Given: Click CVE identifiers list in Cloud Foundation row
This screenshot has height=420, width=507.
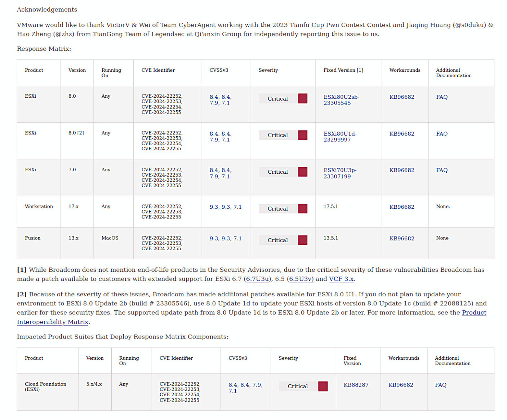Looking at the screenshot, I should coord(180,392).
